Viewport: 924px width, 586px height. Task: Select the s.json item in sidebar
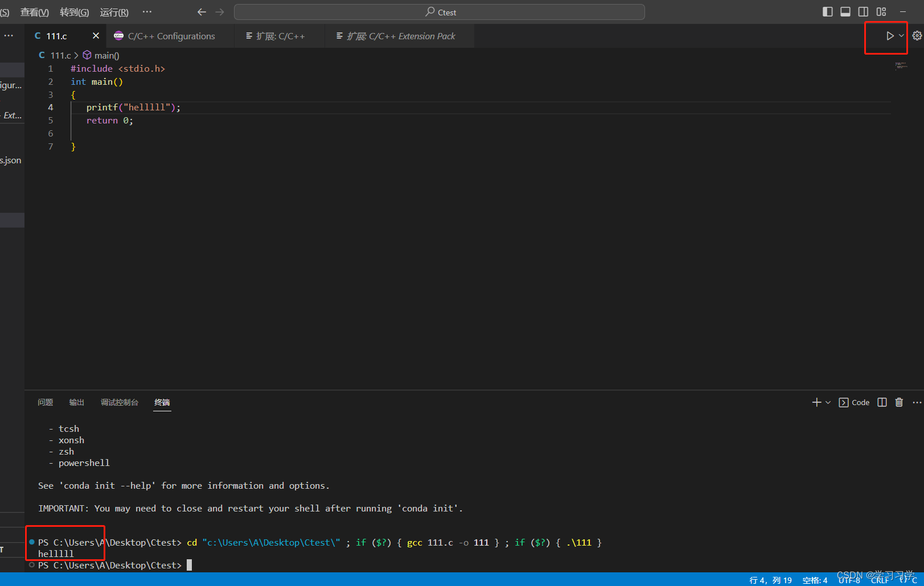click(11, 160)
